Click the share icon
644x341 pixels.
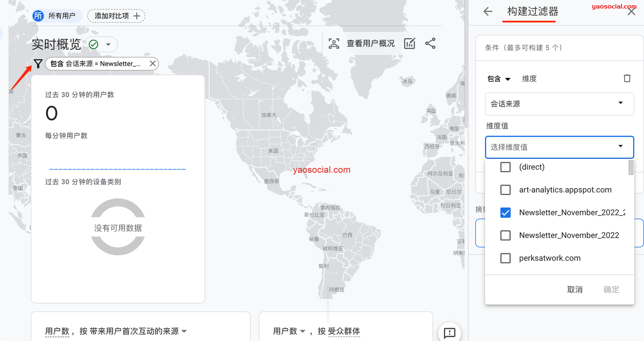coord(430,43)
